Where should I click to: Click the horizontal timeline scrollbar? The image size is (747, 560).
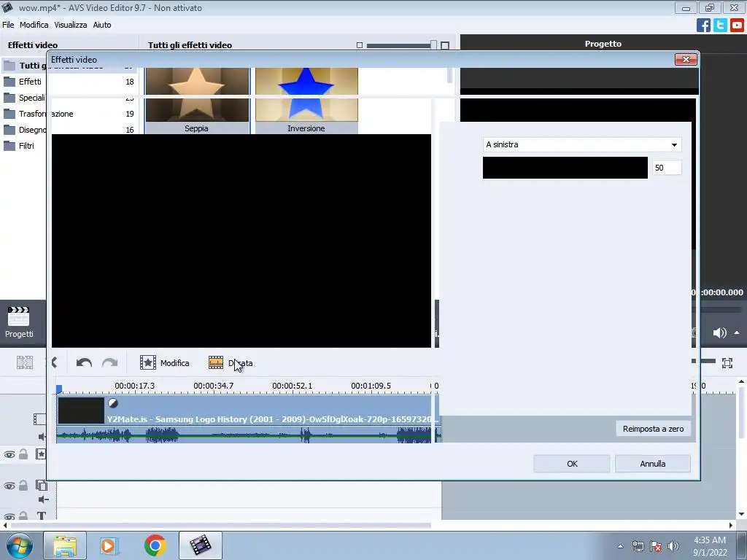(x=220, y=525)
